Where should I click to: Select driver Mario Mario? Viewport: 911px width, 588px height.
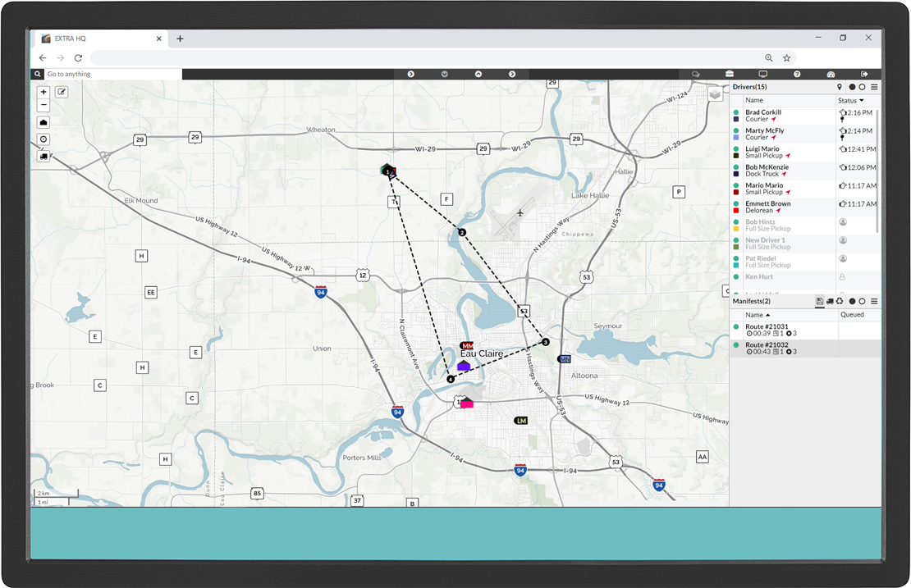[x=803, y=189]
